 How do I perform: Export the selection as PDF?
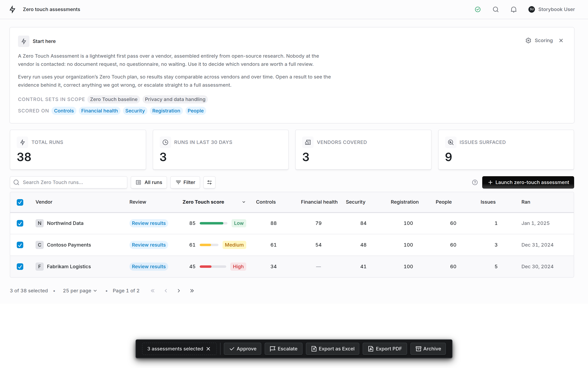385,349
